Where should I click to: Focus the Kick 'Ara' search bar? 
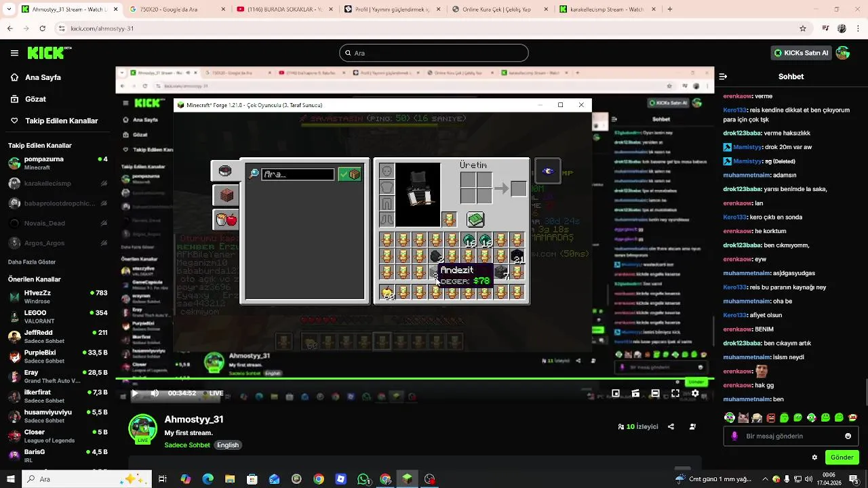(x=434, y=53)
